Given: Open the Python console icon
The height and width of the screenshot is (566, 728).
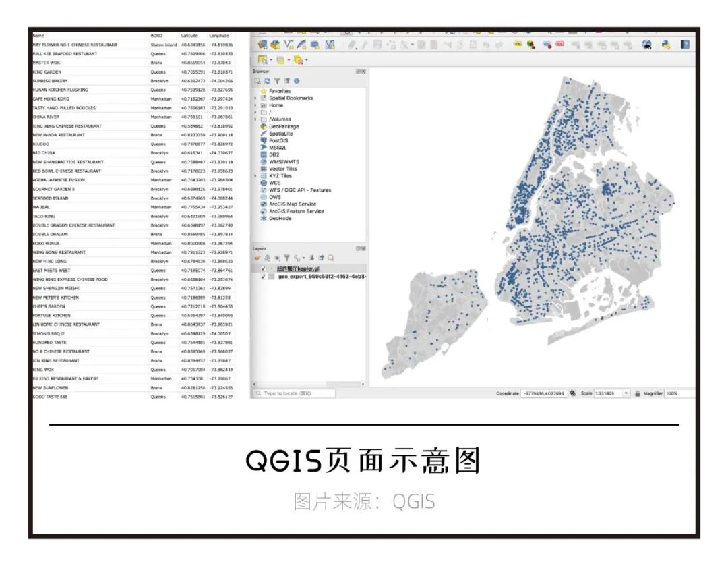Looking at the screenshot, I should click(666, 45).
